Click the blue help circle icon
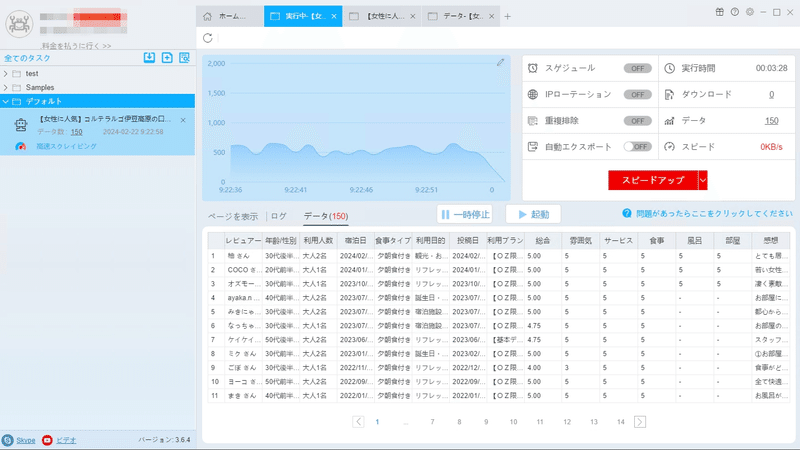Viewport: 800px width, 450px height. tap(627, 213)
